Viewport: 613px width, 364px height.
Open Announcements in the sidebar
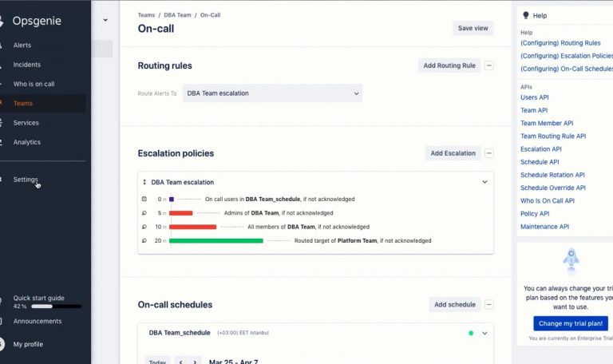point(38,321)
